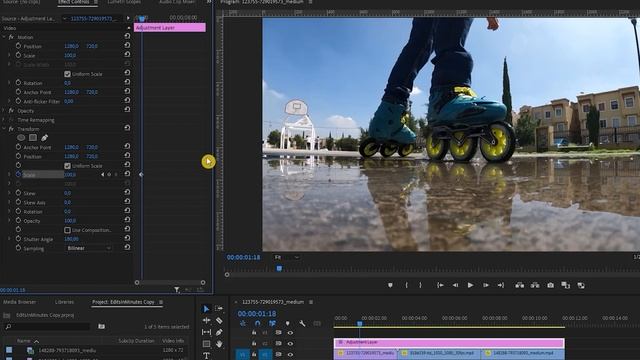The width and height of the screenshot is (640, 360).
Task: Choose the Rectangle tool
Action: tap(206, 344)
